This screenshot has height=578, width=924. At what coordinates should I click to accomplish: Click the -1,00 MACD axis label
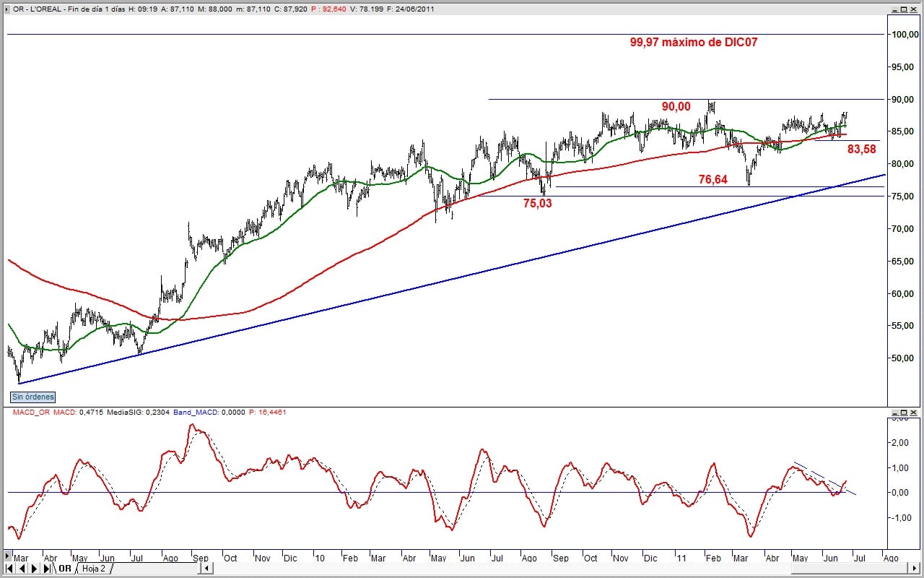(902, 517)
